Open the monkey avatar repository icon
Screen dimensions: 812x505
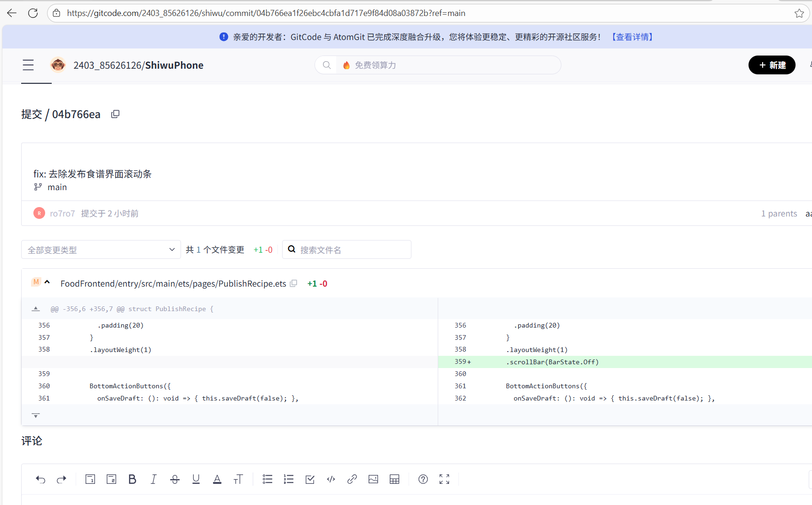point(58,65)
